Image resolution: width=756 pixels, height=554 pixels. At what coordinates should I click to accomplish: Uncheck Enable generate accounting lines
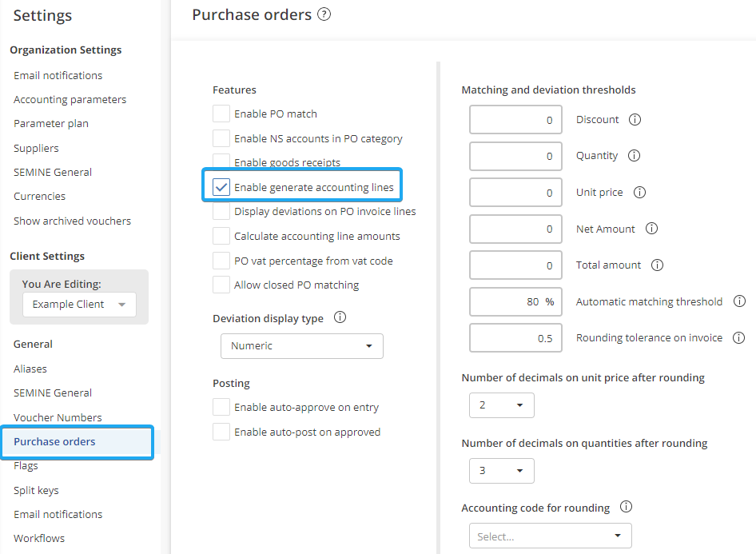coord(221,187)
